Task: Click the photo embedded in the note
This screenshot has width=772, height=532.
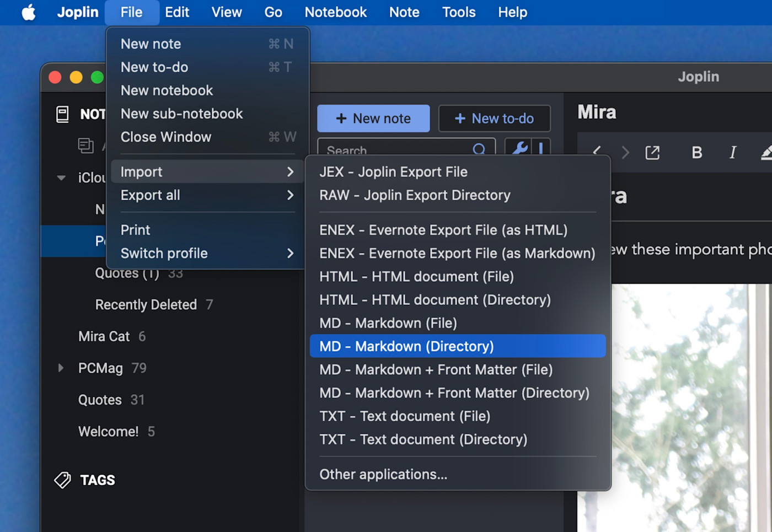Action: (x=675, y=408)
